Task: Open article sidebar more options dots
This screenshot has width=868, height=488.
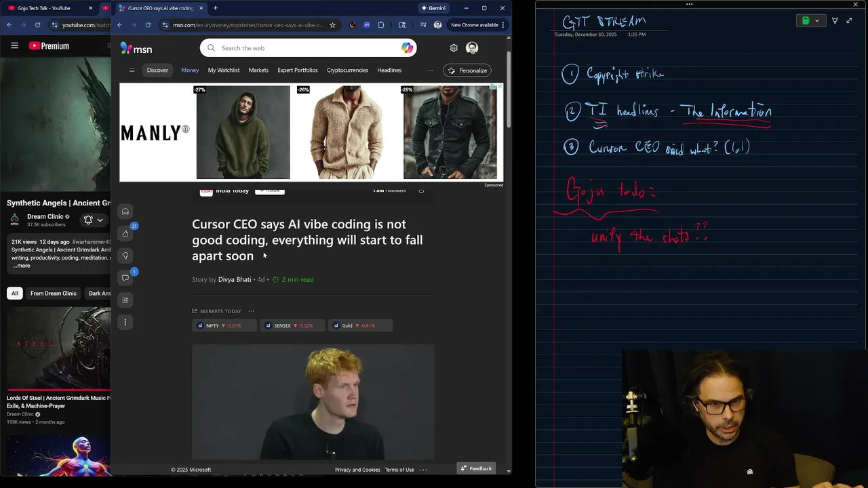Action: 125,322
